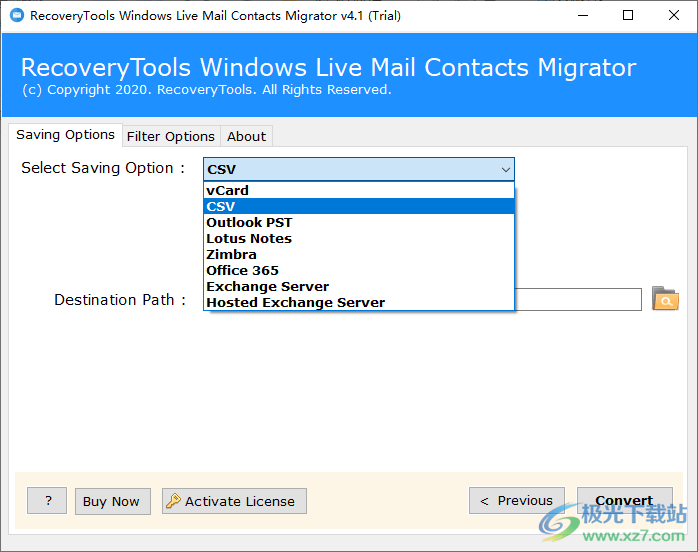The width and height of the screenshot is (698, 552).
Task: Go back with the Previous button
Action: [x=517, y=501]
